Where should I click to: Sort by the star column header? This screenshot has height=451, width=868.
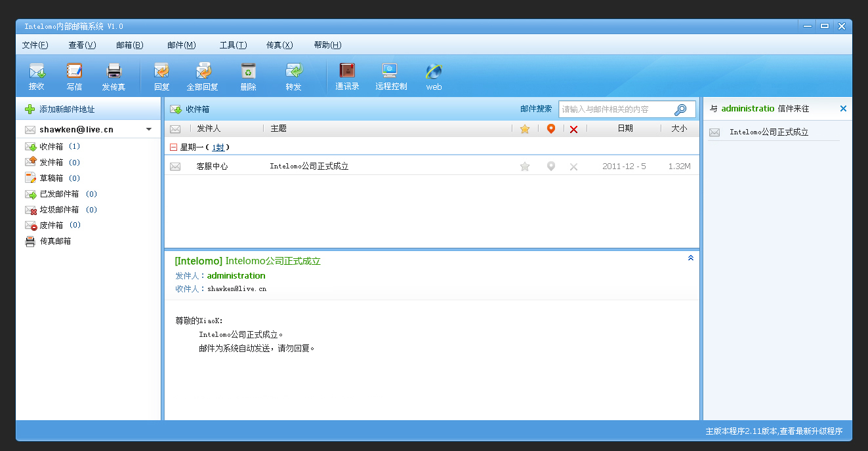525,129
